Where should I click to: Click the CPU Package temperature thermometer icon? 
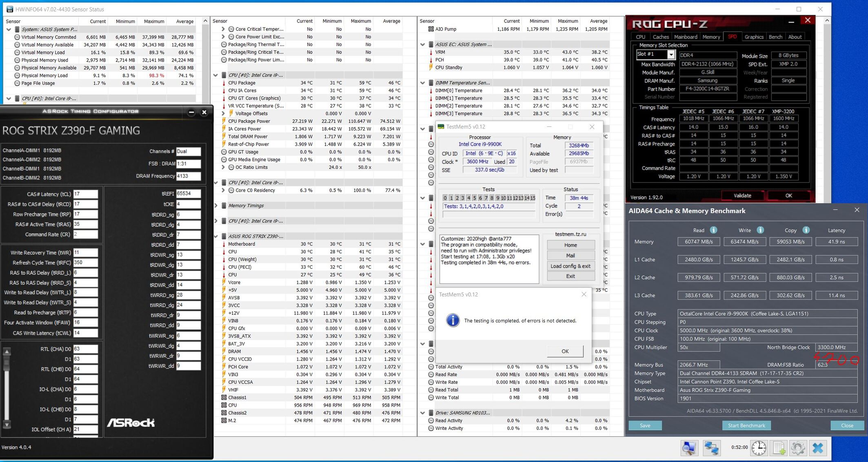[224, 83]
